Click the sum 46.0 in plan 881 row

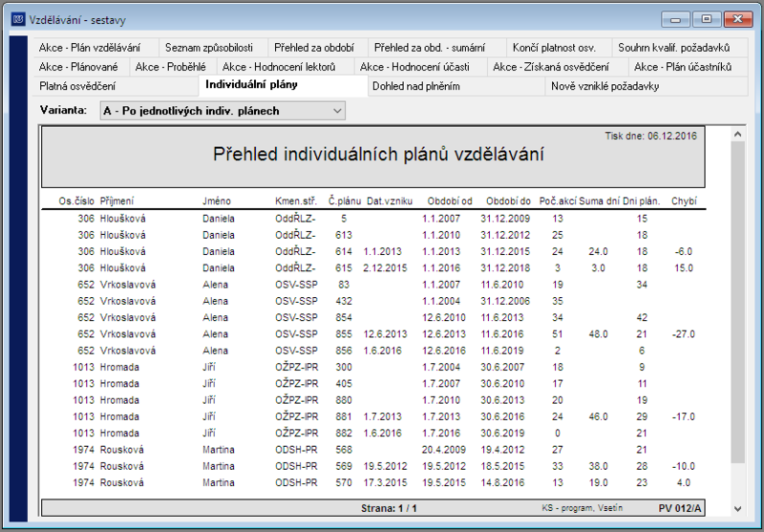click(x=598, y=417)
